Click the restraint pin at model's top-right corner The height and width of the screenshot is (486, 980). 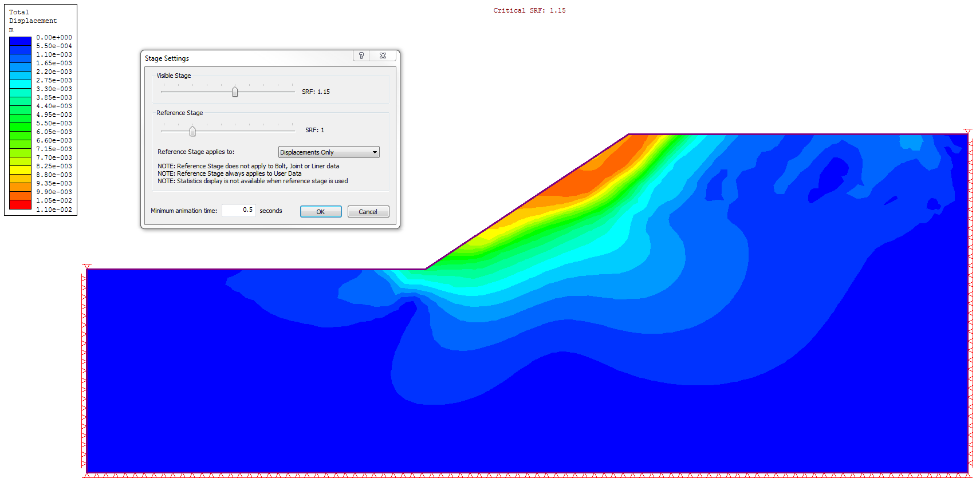[967, 132]
